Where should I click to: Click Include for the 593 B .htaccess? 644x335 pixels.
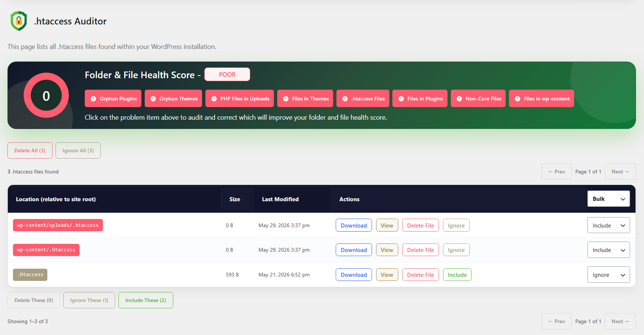[457, 275]
